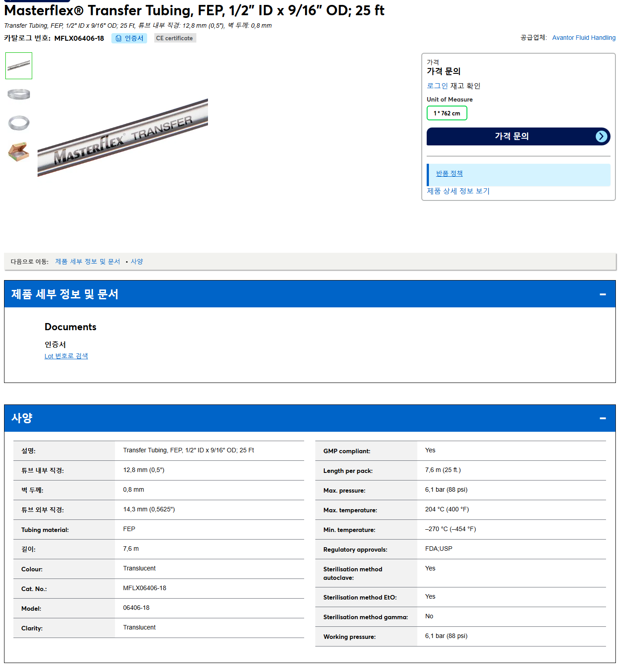Click the arrow icon on 가격 문의 button
This screenshot has width=619, height=672.
tap(602, 136)
